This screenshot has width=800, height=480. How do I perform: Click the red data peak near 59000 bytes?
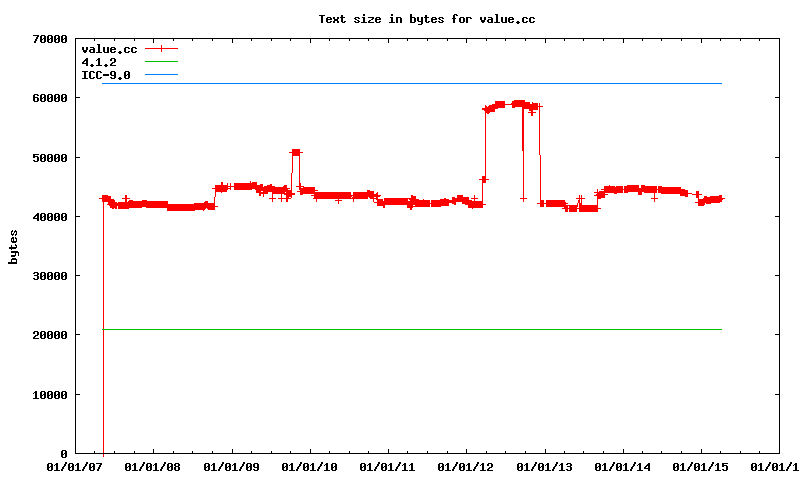tap(517, 104)
